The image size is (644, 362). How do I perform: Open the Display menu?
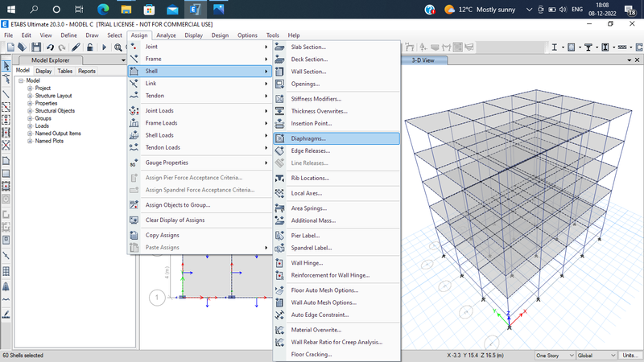tap(193, 35)
